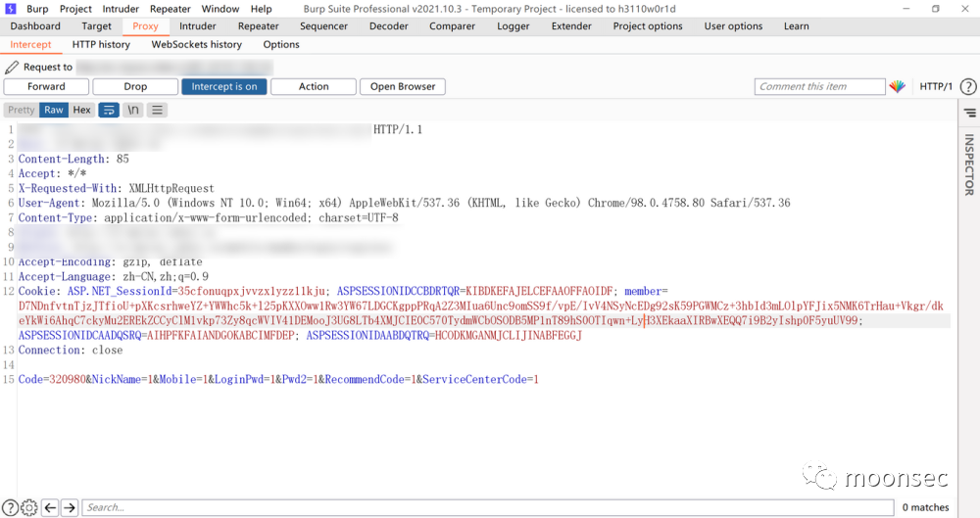
Task: Click the HTTP/1 protocol label
Action: point(936,86)
